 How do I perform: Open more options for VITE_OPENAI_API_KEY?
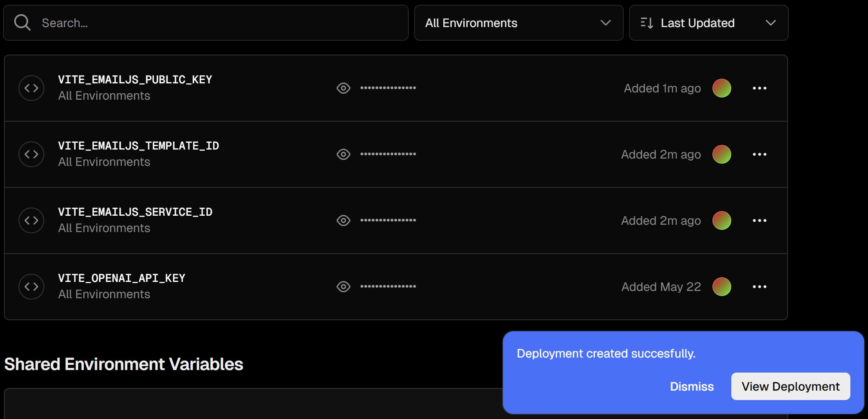pyautogui.click(x=759, y=287)
